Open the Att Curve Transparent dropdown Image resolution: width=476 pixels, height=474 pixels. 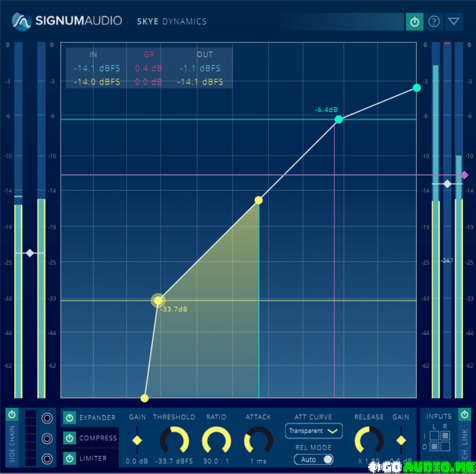coord(314,431)
